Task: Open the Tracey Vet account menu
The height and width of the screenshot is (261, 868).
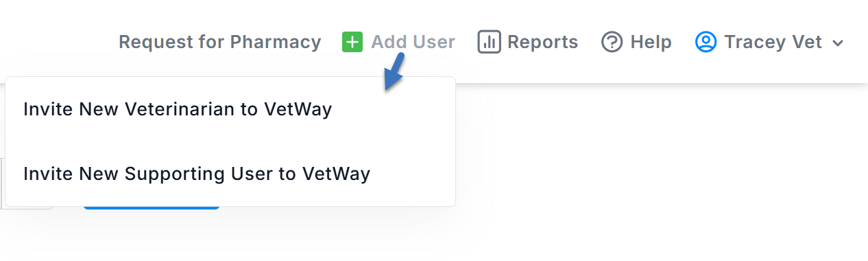Action: click(x=769, y=42)
